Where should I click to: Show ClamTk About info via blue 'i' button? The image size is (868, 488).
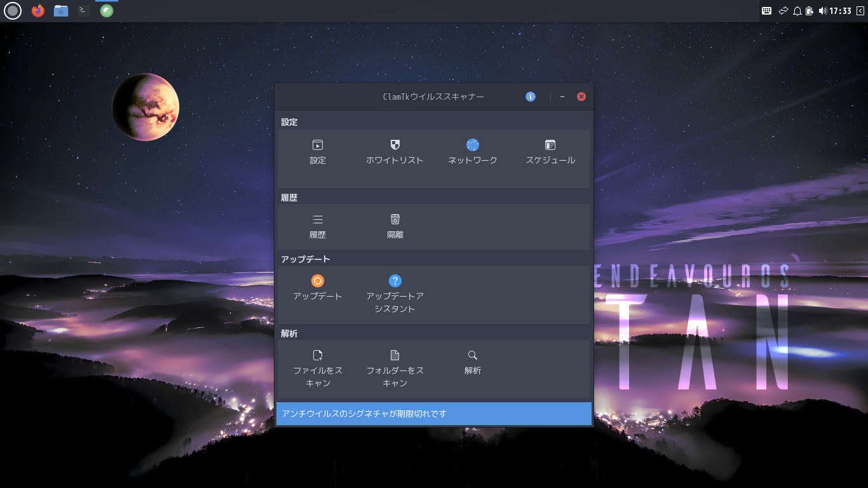[531, 97]
